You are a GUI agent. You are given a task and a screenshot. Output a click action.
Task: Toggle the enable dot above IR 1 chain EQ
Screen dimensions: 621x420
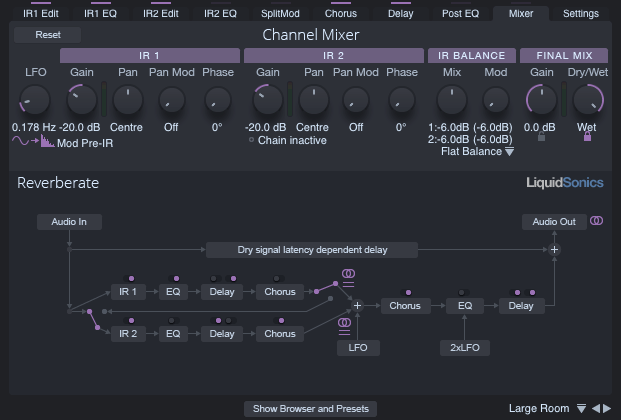(x=176, y=279)
